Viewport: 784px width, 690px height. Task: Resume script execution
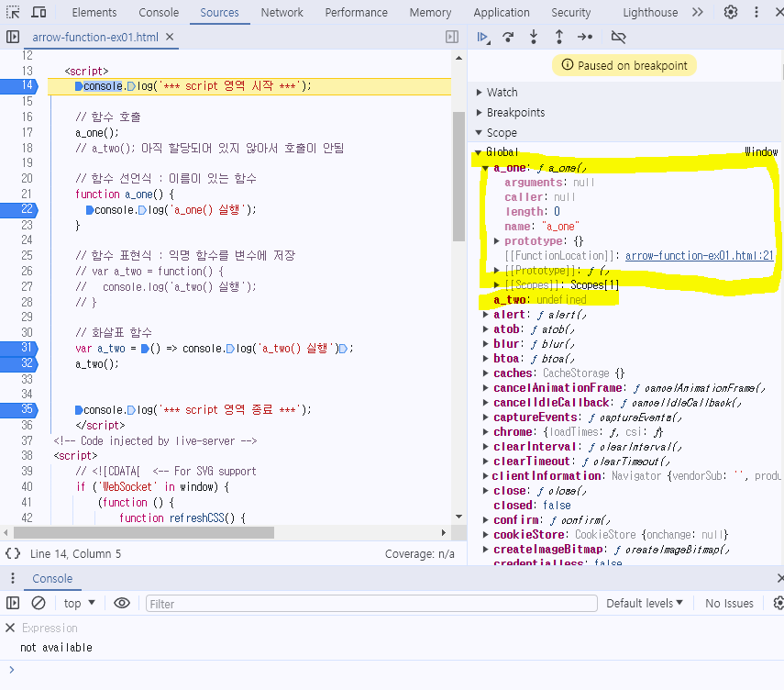(483, 37)
